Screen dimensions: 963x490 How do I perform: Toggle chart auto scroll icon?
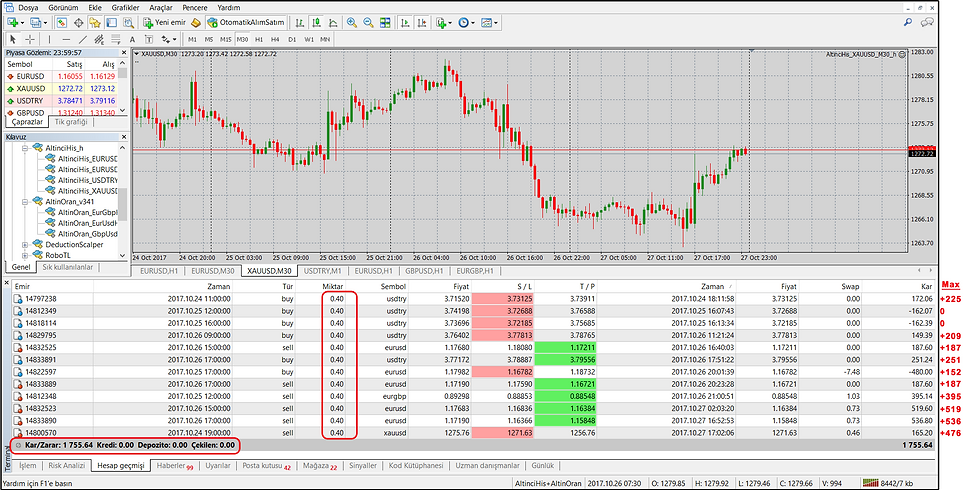(405, 23)
